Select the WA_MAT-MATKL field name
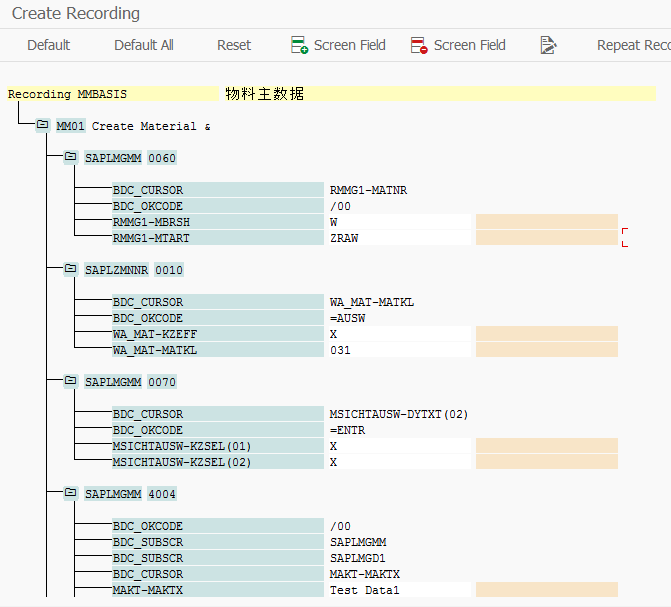Viewport: 671px width, 607px height. [218, 350]
